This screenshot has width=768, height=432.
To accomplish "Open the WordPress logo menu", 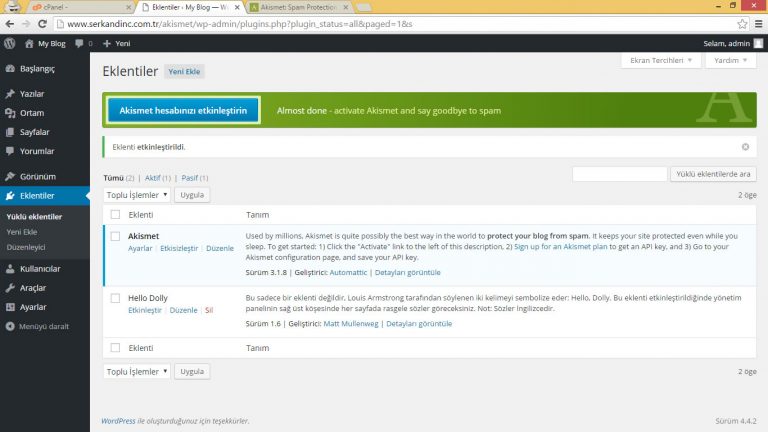I will point(9,43).
